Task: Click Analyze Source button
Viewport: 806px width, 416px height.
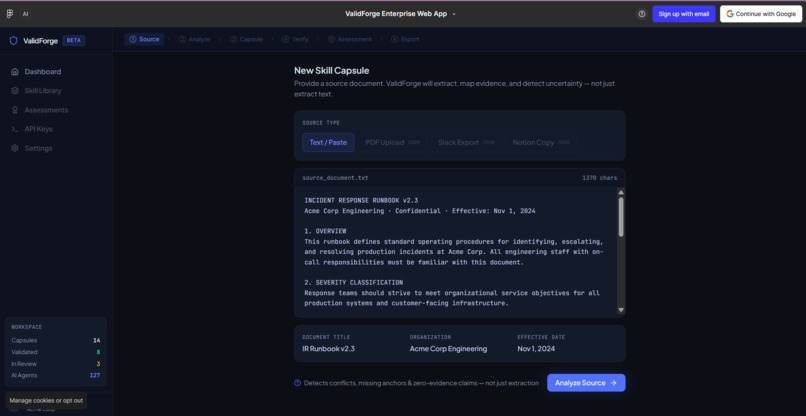Action: pos(586,383)
